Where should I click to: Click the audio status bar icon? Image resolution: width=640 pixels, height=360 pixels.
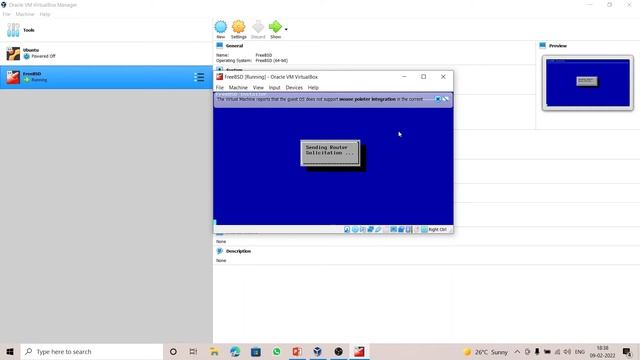[x=363, y=229]
